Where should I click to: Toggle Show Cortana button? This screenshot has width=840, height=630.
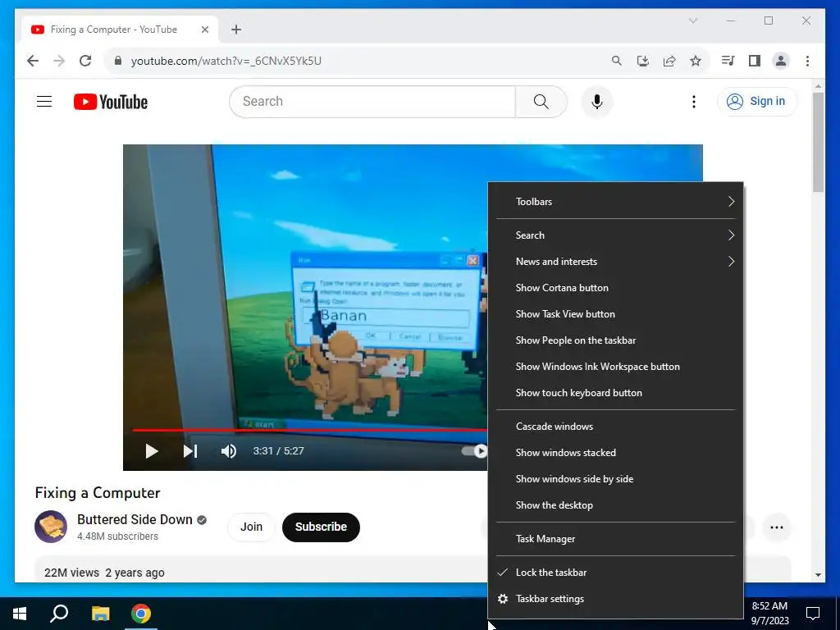click(x=615, y=288)
